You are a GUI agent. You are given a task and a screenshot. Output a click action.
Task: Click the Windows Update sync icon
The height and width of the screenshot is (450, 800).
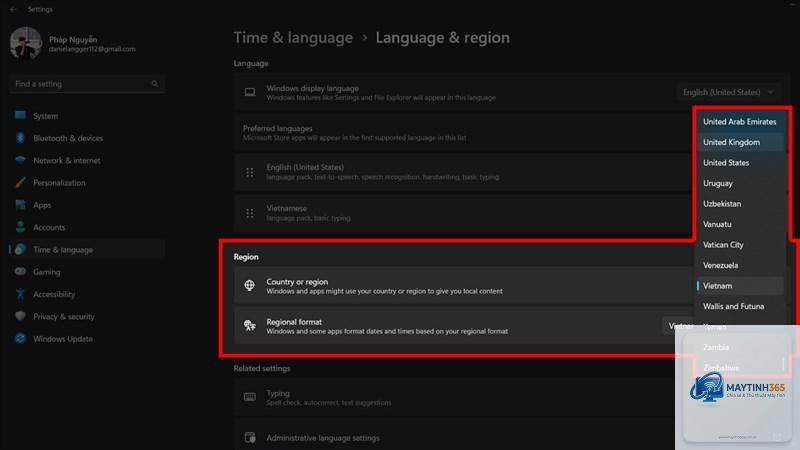pyautogui.click(x=20, y=338)
